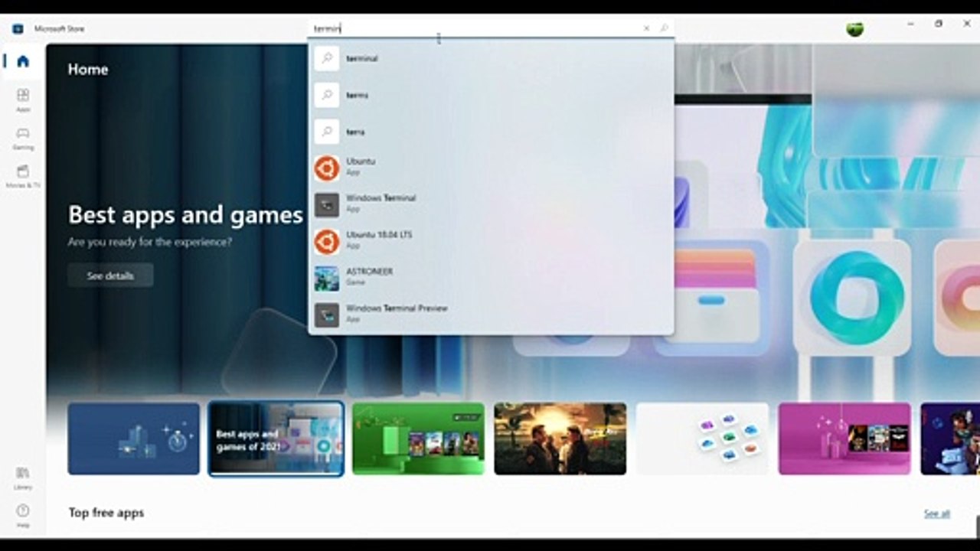Select the blue stopwatch carousel thumbnail
Image resolution: width=980 pixels, height=551 pixels.
(x=133, y=439)
